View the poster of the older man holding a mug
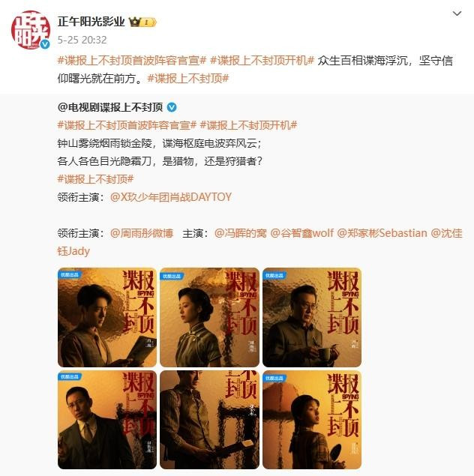This screenshot has height=476, width=474. (x=312, y=317)
